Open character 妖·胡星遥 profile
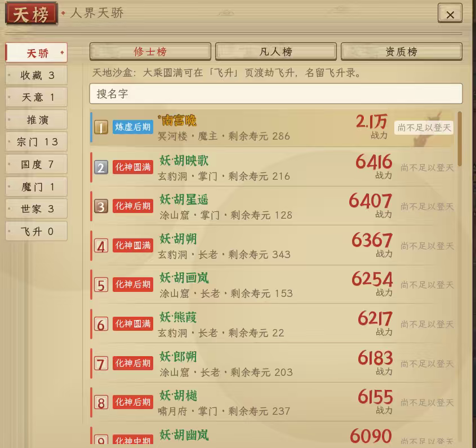Viewport: 476px width, 448px height. (x=184, y=199)
